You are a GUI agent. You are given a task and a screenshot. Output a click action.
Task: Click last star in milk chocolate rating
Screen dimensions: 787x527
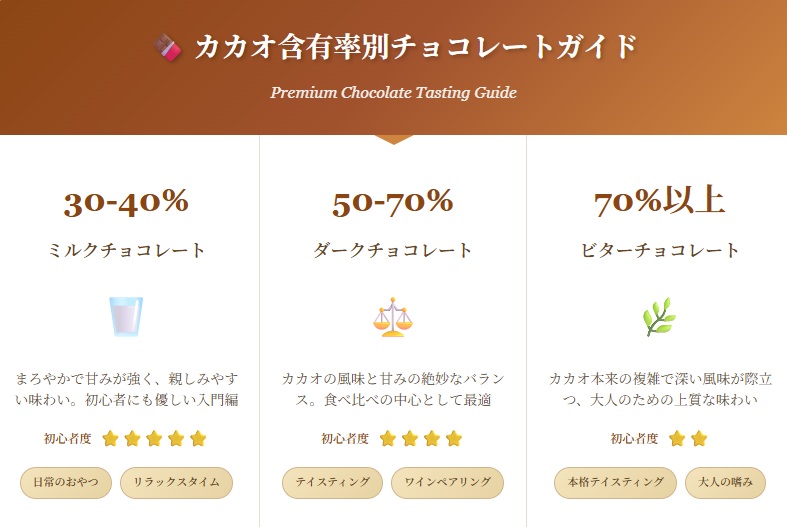point(198,438)
